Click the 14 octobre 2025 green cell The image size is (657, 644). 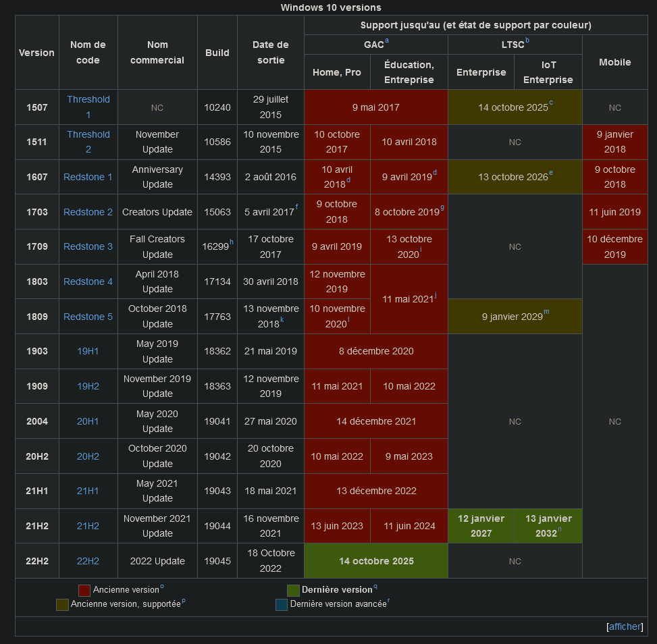376,561
